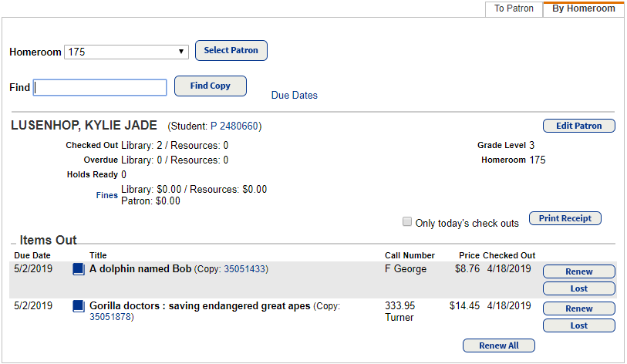Click book icon beside A dolphin named Bob

click(78, 269)
